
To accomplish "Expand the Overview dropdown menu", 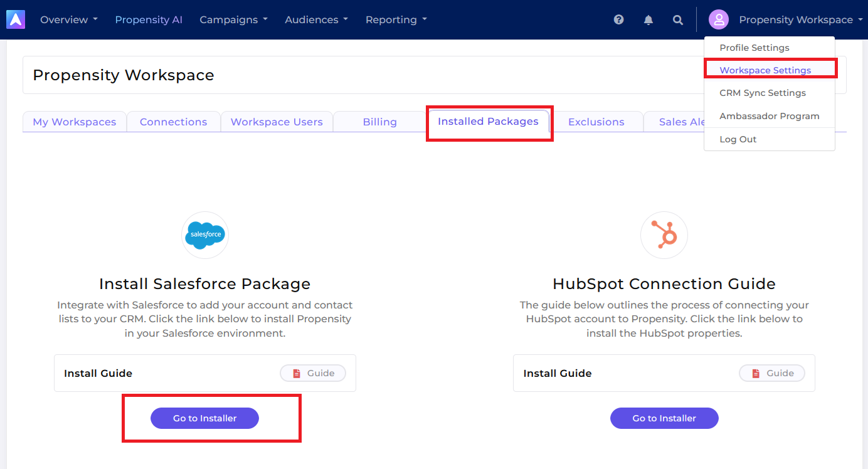I will click(69, 19).
